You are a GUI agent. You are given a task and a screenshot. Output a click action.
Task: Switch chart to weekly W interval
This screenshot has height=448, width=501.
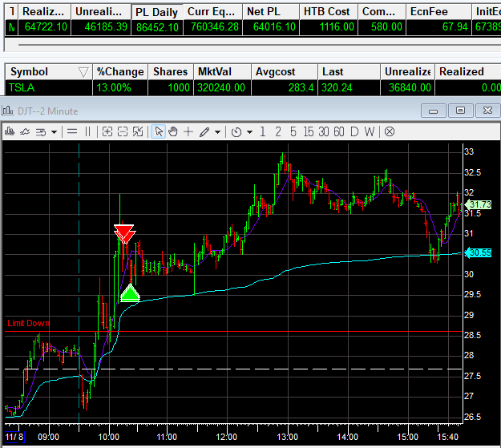370,131
